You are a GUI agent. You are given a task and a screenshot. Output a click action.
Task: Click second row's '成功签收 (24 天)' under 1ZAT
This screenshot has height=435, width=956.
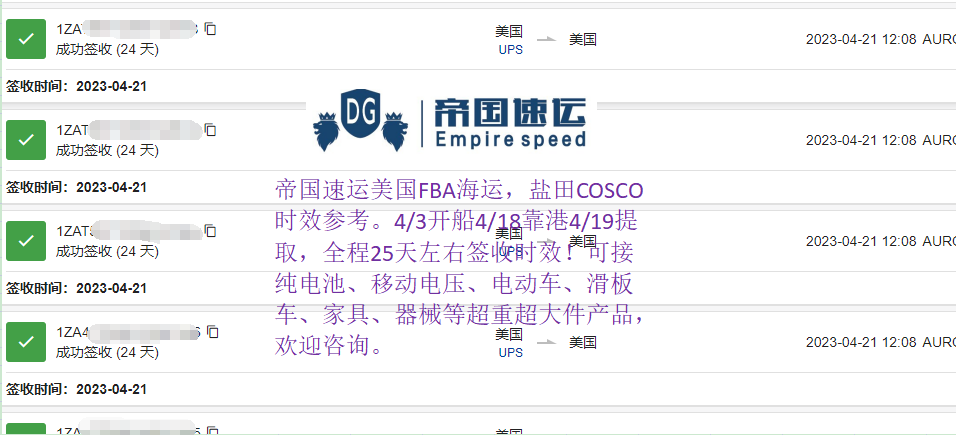coord(107,150)
